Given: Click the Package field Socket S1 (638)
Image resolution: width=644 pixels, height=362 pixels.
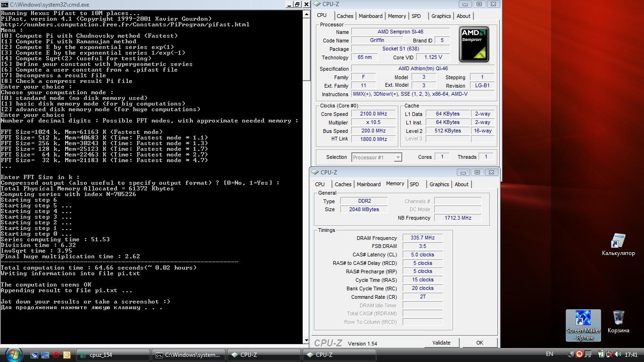Looking at the screenshot, I should [400, 49].
